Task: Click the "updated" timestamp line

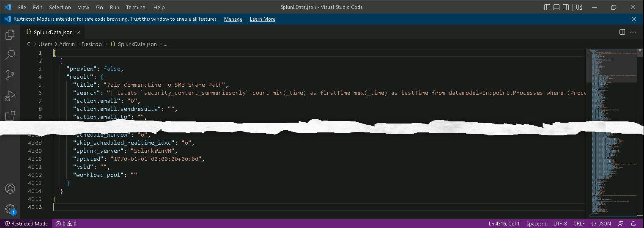Action: coord(139,159)
